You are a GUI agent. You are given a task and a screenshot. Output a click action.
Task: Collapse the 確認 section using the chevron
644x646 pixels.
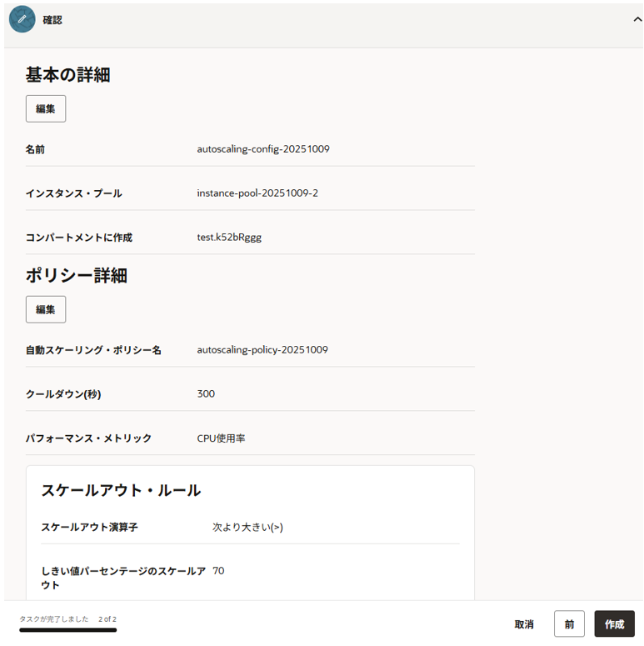[637, 20]
